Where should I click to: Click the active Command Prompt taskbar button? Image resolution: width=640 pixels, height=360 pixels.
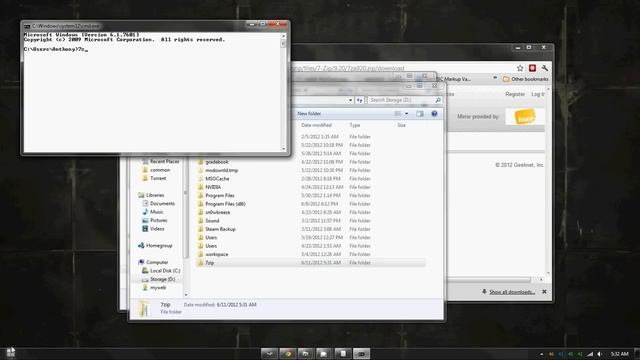(x=361, y=353)
